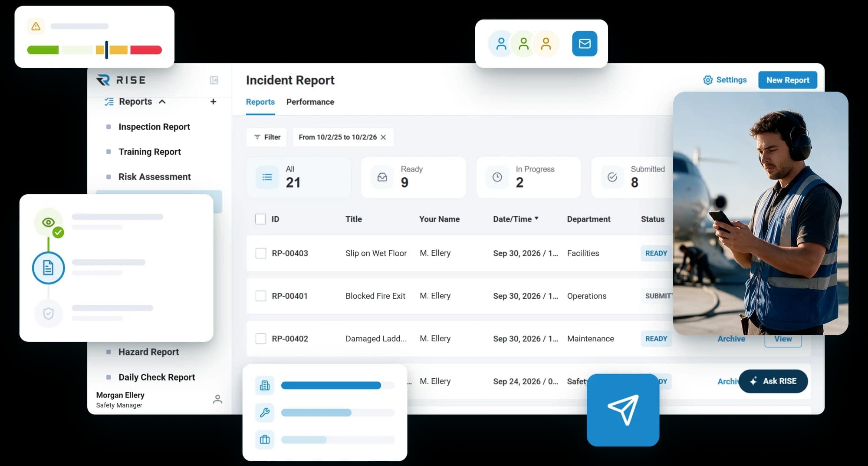Switch to the Performance tab
The height and width of the screenshot is (466, 868).
pos(310,102)
